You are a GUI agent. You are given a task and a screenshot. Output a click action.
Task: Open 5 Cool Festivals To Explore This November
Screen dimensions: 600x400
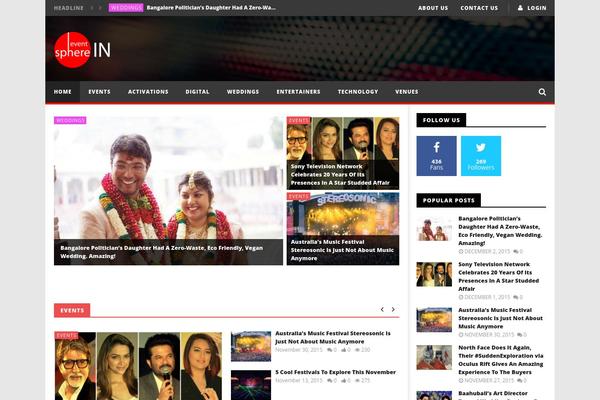(335, 372)
